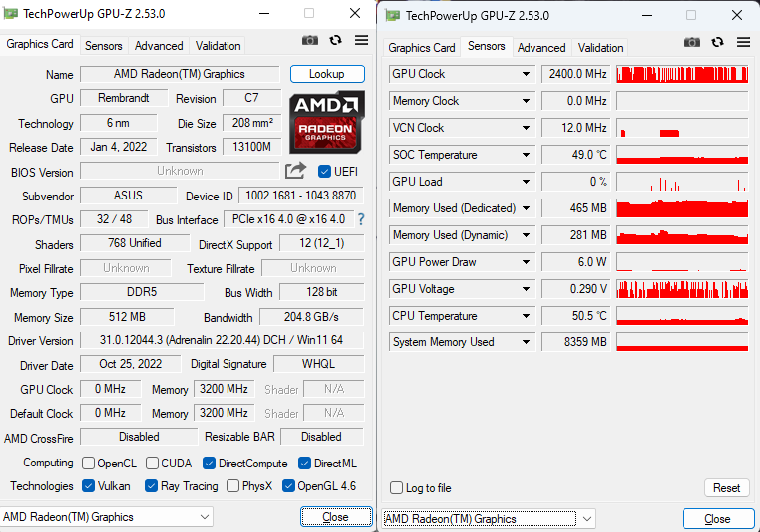Click Driver Version field
The image size is (760, 532).
tap(222, 340)
